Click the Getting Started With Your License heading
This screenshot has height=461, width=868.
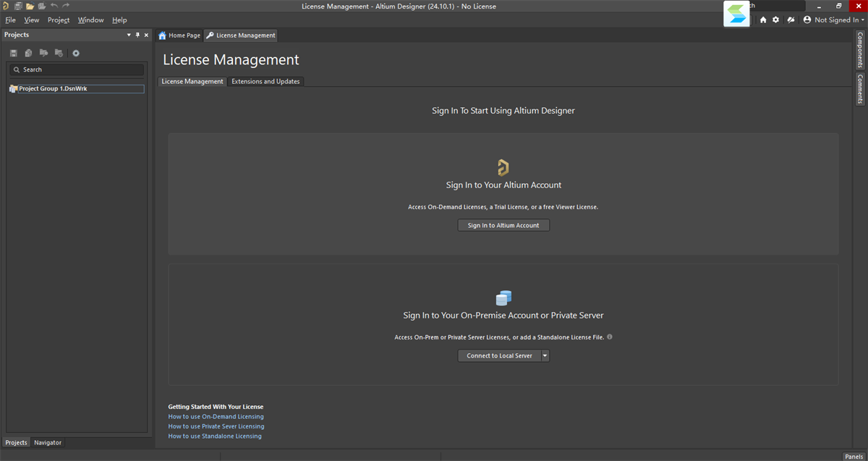(x=216, y=407)
